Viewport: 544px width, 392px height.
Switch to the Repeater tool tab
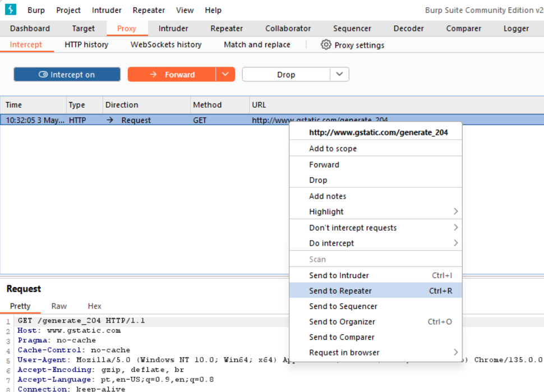point(227,29)
